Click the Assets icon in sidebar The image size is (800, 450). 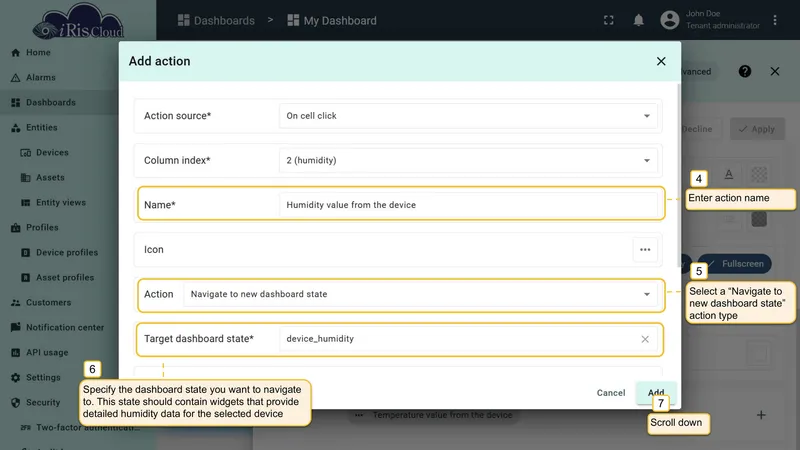click(x=26, y=178)
